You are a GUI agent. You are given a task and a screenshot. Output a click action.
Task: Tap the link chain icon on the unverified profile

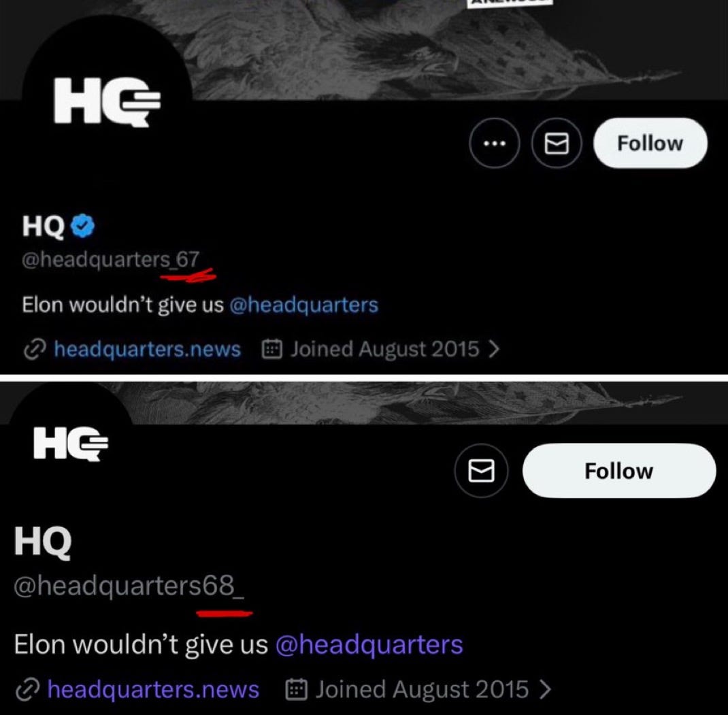(x=28, y=690)
